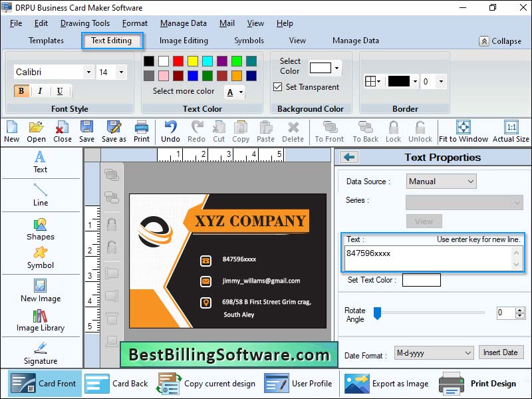Click the Insert Date button
The image size is (532, 399).
click(501, 352)
